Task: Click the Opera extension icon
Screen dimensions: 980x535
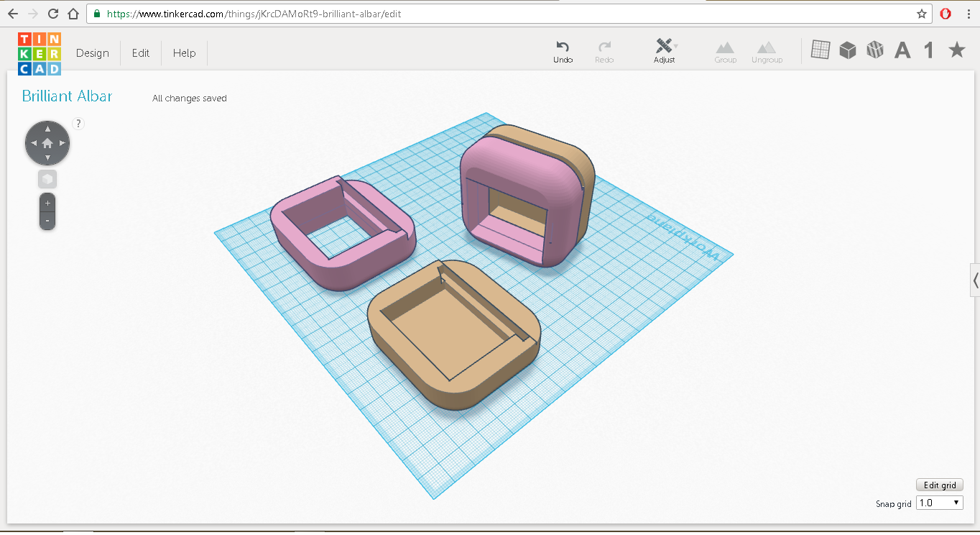Action: tap(946, 14)
